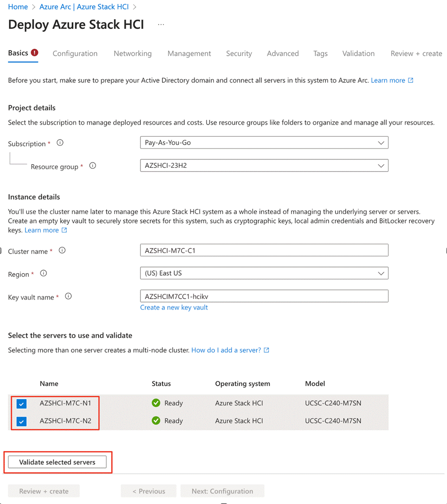This screenshot has width=447, height=504.
Task: Open the ellipsis menu next to Deploy title
Action: tap(161, 24)
